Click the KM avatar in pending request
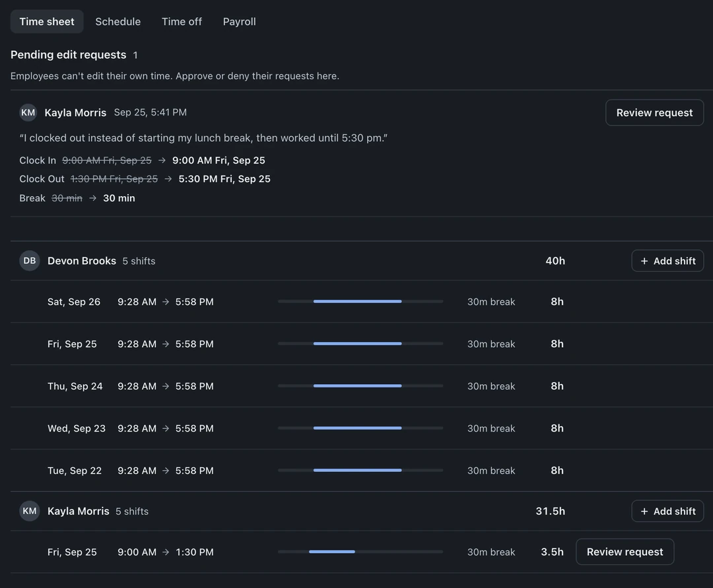The image size is (713, 588). [28, 112]
